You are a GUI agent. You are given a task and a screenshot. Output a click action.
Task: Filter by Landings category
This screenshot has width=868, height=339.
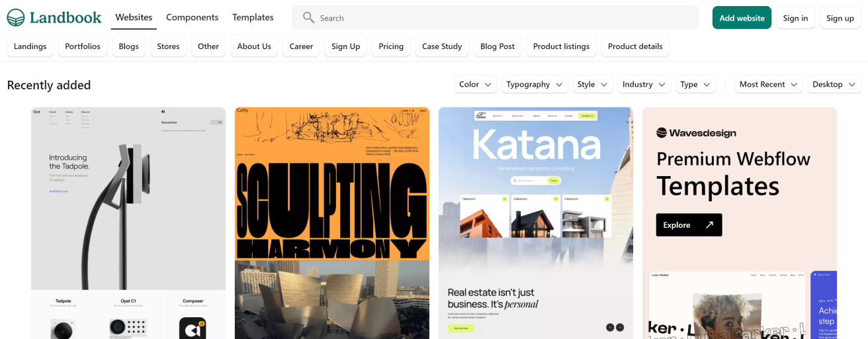[x=30, y=46]
